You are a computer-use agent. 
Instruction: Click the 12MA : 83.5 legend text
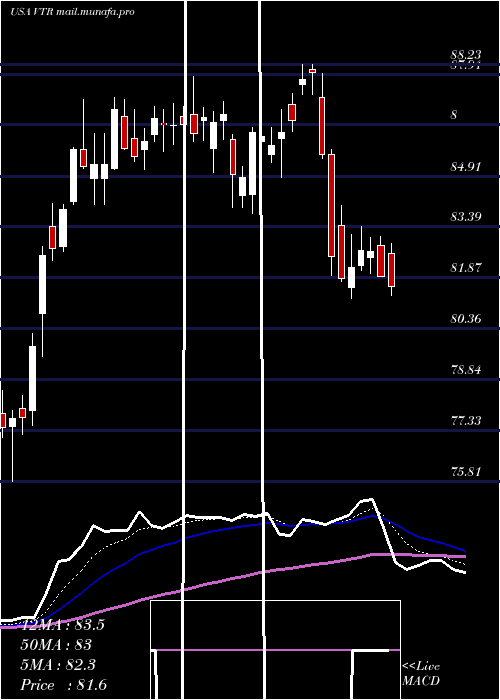click(x=63, y=625)
